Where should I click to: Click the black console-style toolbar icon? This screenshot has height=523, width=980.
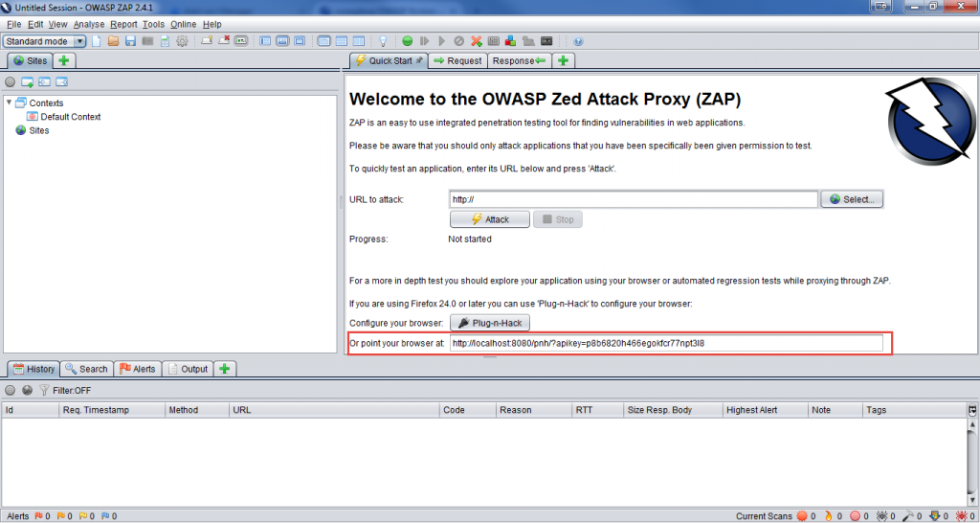click(x=546, y=41)
